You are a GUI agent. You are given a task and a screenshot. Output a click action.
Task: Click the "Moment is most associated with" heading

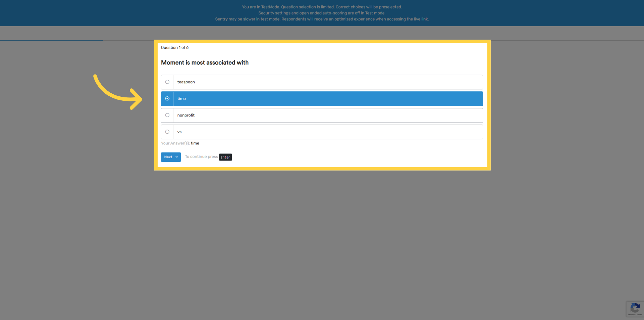(205, 62)
